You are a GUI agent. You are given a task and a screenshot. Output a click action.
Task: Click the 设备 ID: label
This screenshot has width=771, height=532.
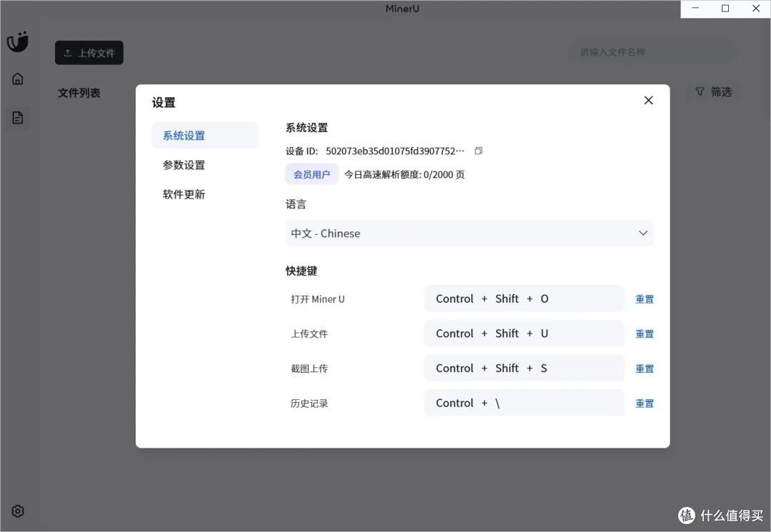click(x=302, y=151)
